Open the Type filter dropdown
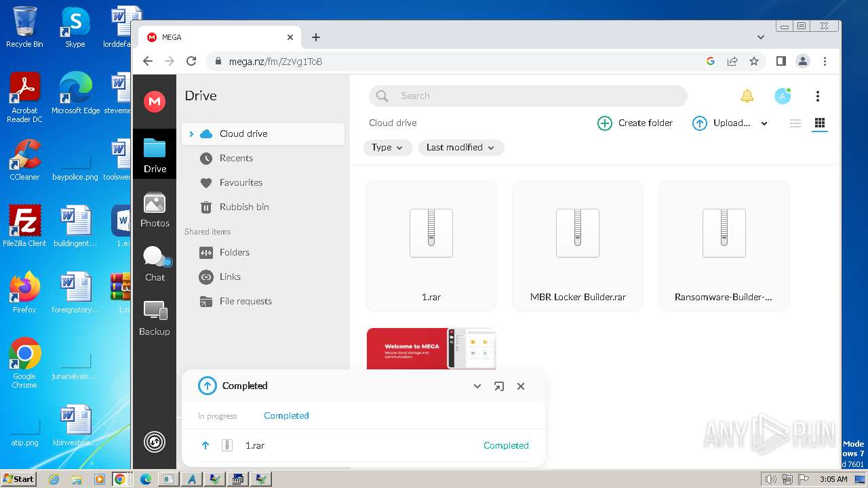The image size is (868, 488). [x=388, y=147]
